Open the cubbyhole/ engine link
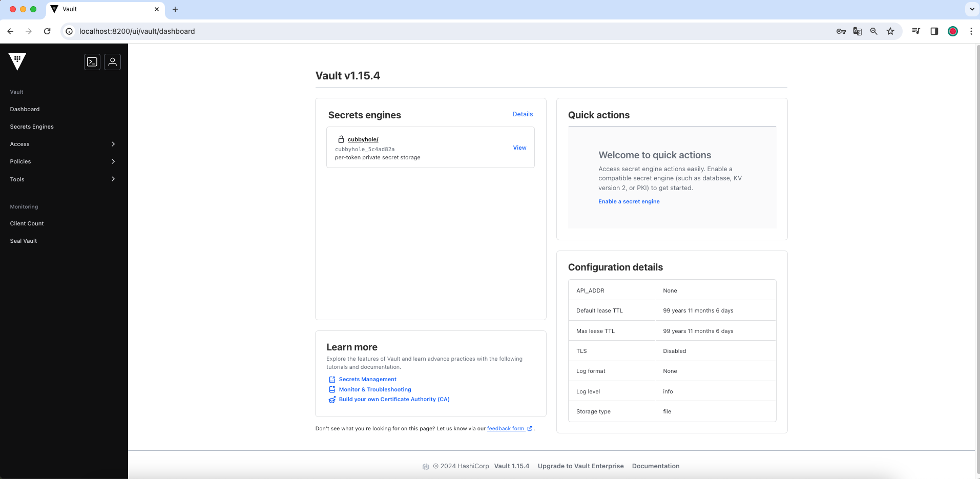The width and height of the screenshot is (980, 479). pos(363,139)
